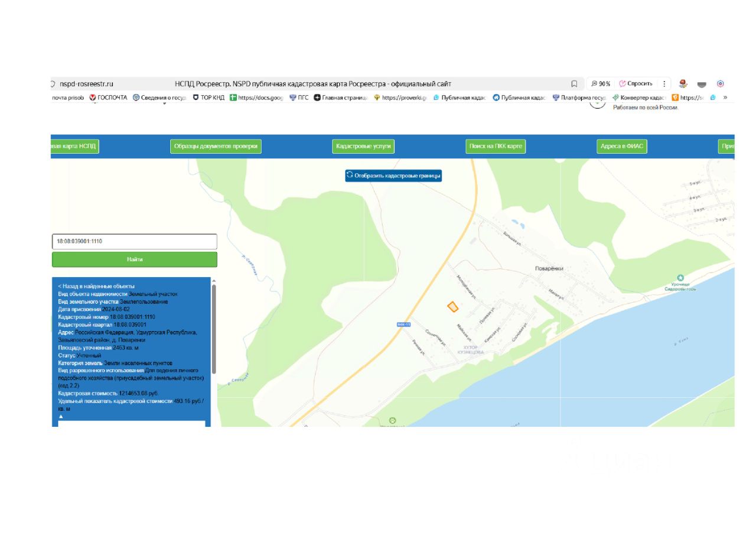
Task: Click the 'Статус Учтенный' row
Action: point(79,355)
